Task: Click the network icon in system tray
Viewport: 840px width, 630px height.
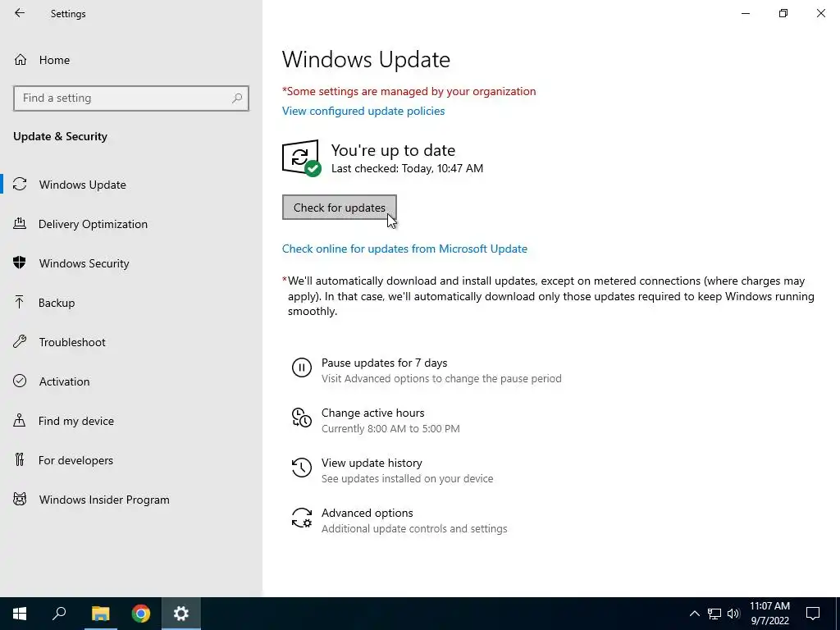Action: tap(714, 614)
